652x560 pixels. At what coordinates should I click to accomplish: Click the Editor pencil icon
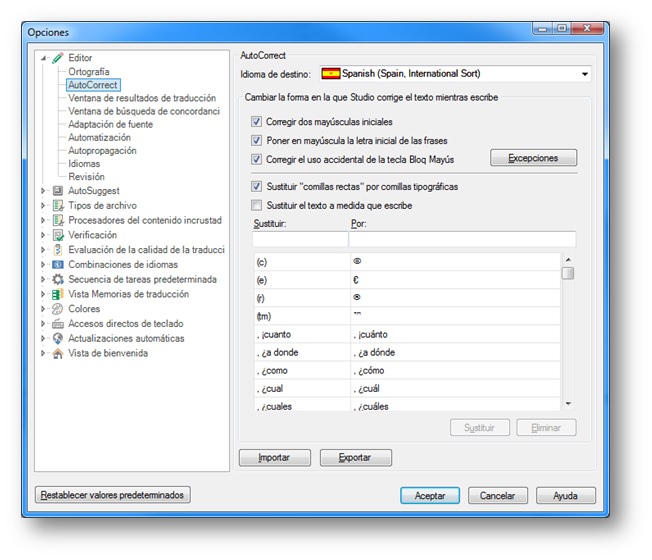58,58
